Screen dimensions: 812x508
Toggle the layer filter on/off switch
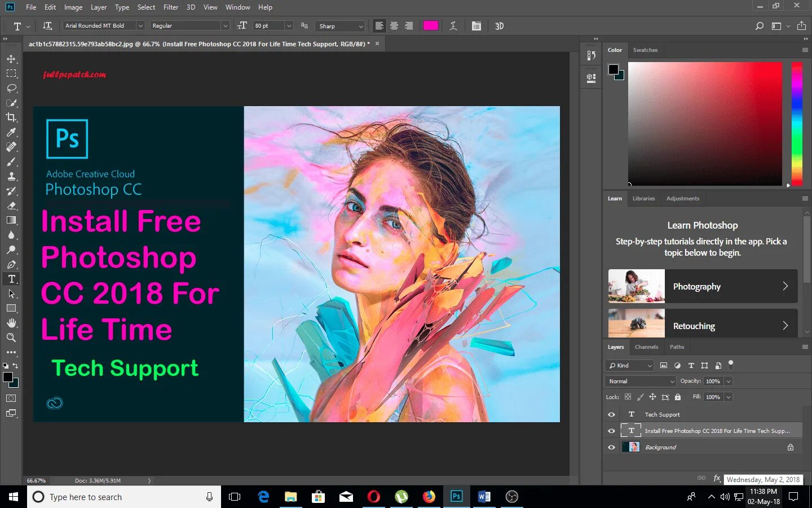tap(731, 364)
